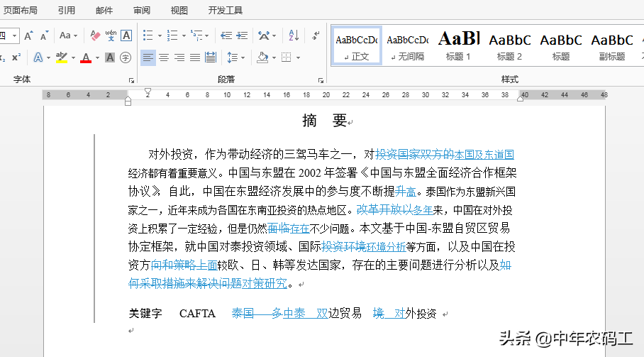Sort the selected text A to Z
This screenshot has width=644, height=357.
(294, 35)
